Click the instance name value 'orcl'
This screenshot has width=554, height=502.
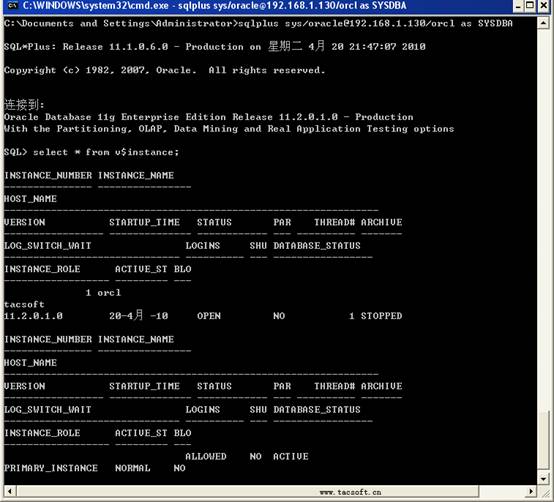[x=109, y=293]
